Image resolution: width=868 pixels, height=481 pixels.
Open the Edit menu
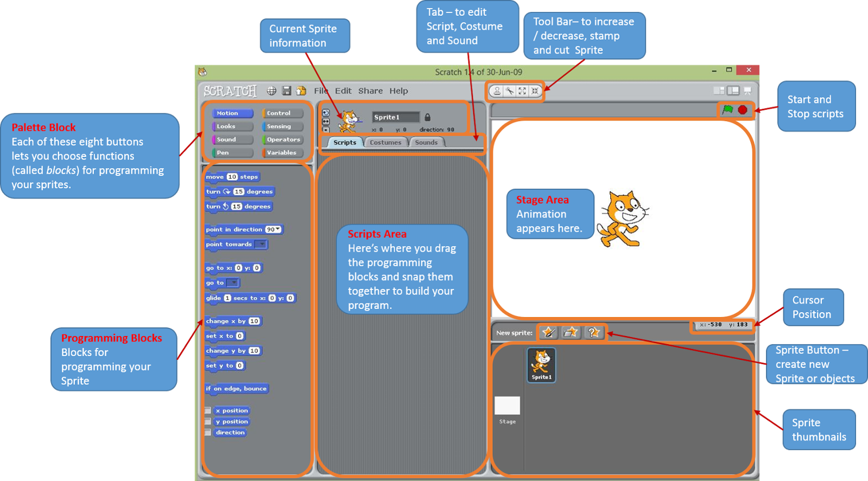coord(343,91)
